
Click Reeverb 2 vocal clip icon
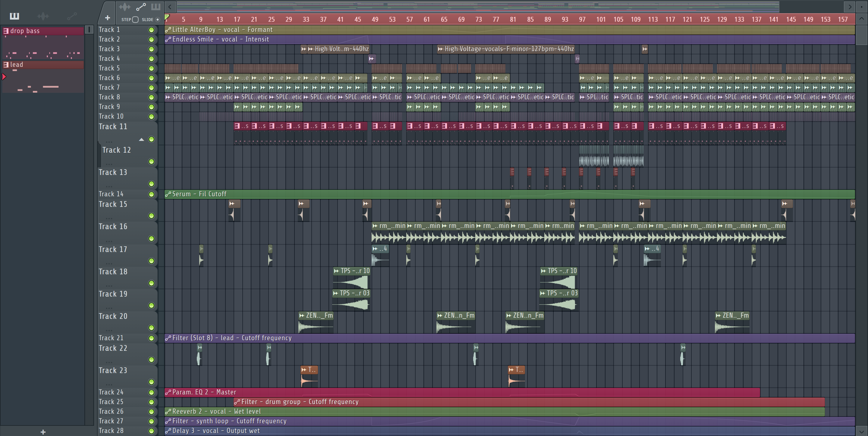168,411
